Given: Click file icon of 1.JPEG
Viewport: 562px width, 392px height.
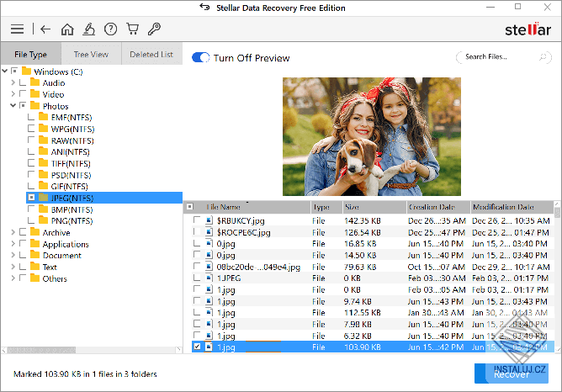Looking at the screenshot, I should (209, 278).
